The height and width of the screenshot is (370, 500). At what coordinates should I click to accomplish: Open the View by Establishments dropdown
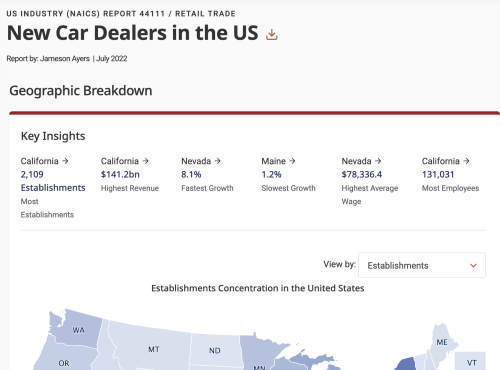point(422,265)
